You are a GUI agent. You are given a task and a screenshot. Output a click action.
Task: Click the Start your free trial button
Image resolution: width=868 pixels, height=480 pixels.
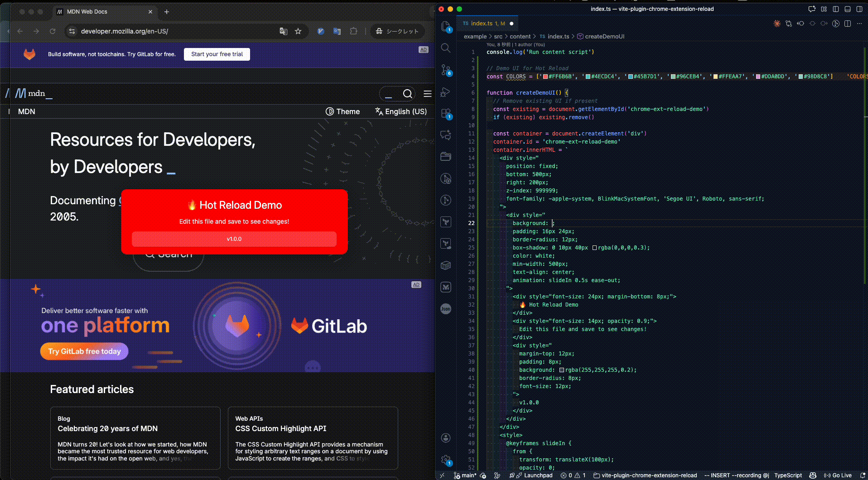(217, 54)
